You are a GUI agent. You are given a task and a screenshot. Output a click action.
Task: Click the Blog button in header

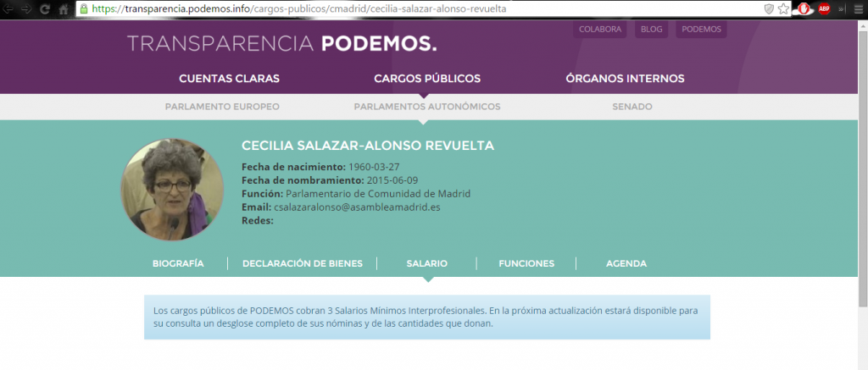point(651,29)
